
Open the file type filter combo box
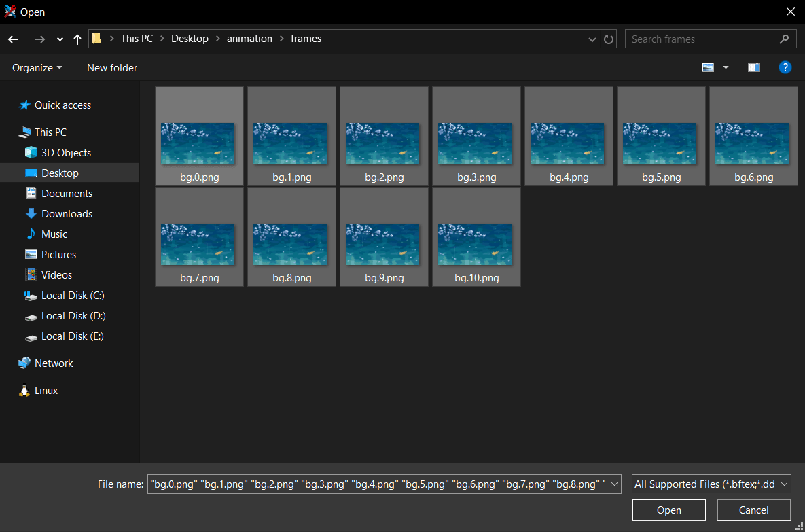(711, 484)
